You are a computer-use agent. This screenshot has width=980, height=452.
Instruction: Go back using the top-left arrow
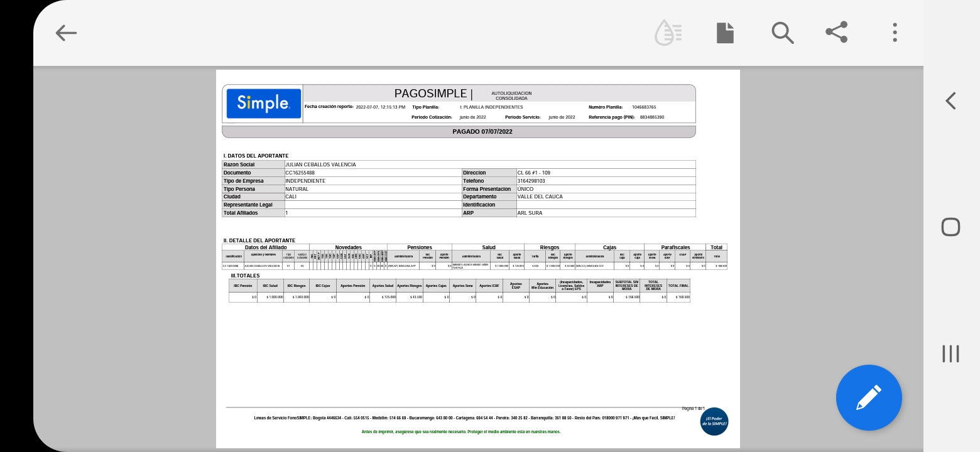pyautogui.click(x=66, y=33)
